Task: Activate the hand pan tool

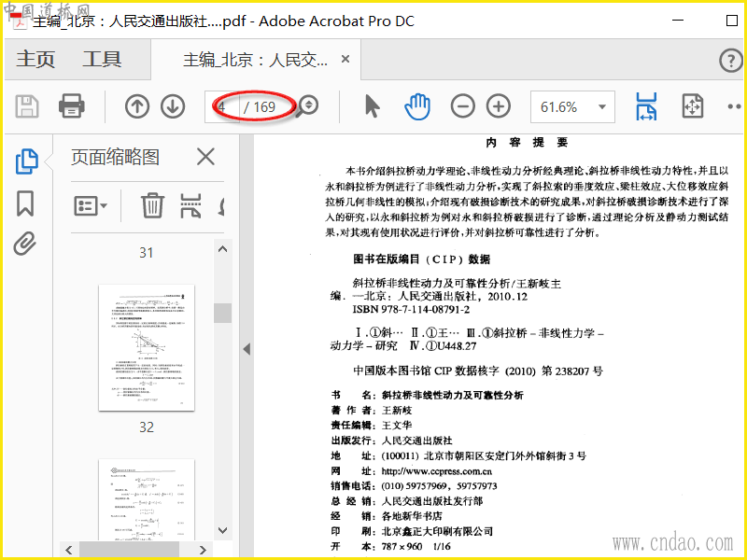Action: tap(417, 106)
